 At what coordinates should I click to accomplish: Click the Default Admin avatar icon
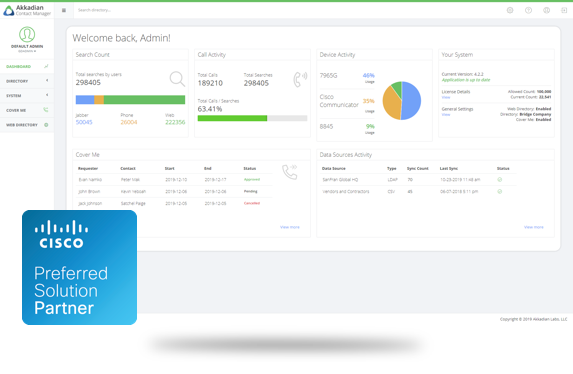(27, 34)
